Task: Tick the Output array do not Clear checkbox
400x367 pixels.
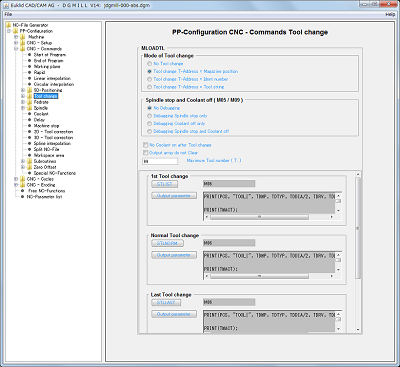Action: pyautogui.click(x=145, y=153)
